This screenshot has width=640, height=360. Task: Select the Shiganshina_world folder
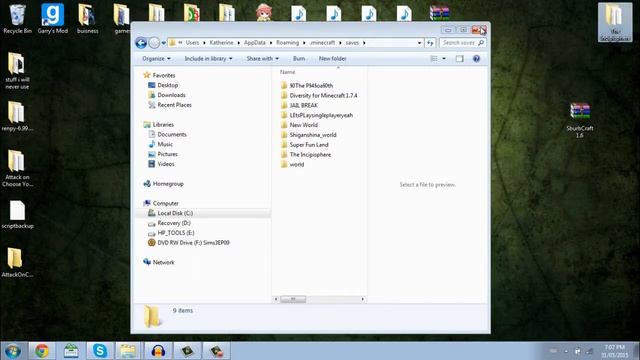[313, 135]
